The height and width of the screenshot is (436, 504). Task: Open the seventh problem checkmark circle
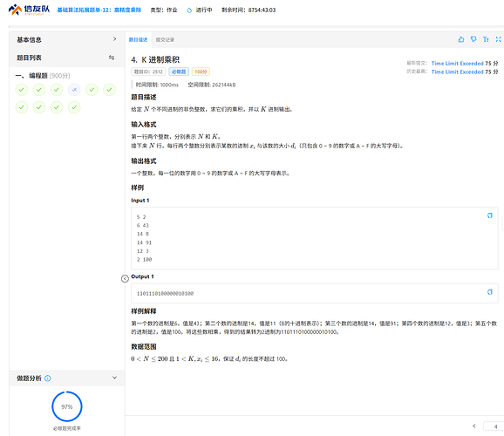point(22,107)
